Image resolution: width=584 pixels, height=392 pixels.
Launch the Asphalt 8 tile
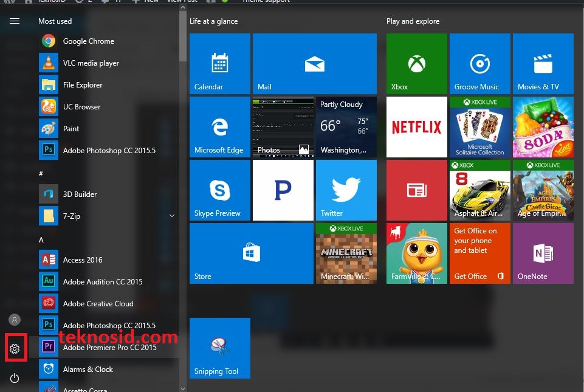coord(480,190)
